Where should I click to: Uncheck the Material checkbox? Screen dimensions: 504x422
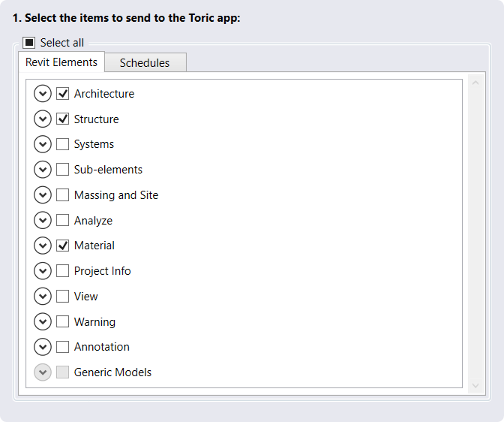click(x=63, y=246)
